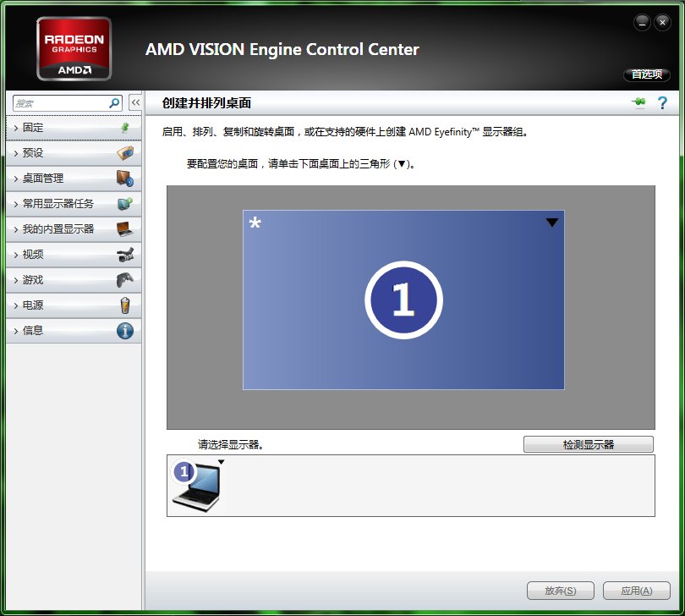
Task: Click the 检测显示器 button
Action: [x=589, y=444]
